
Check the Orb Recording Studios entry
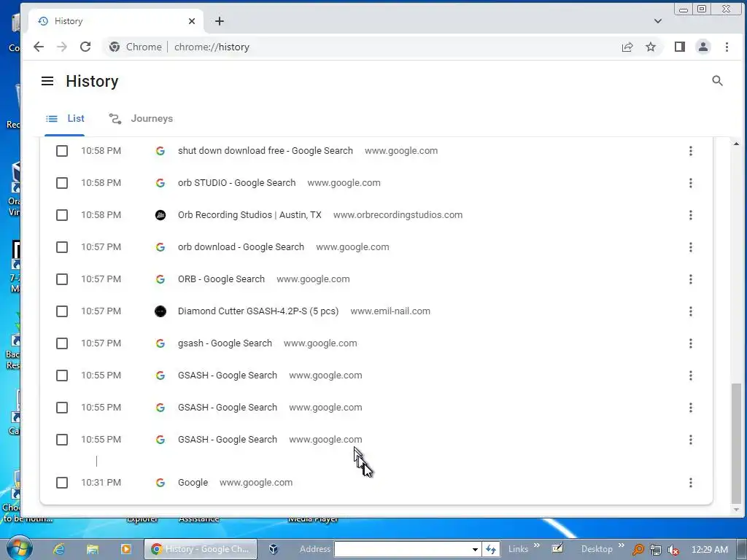62,215
